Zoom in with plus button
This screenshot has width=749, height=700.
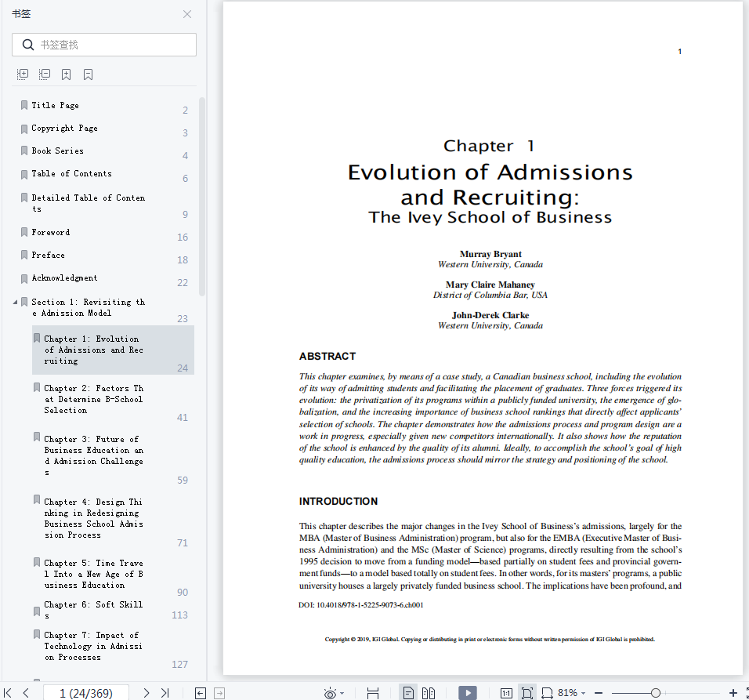pos(733,693)
